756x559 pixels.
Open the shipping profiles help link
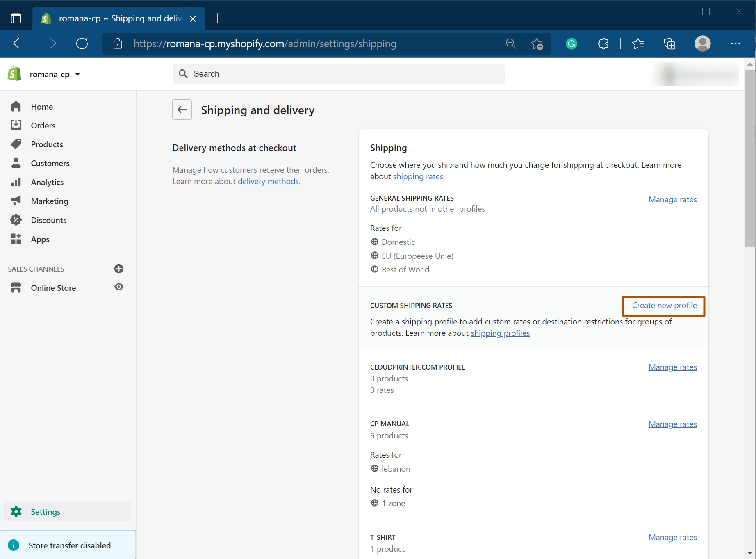point(500,333)
